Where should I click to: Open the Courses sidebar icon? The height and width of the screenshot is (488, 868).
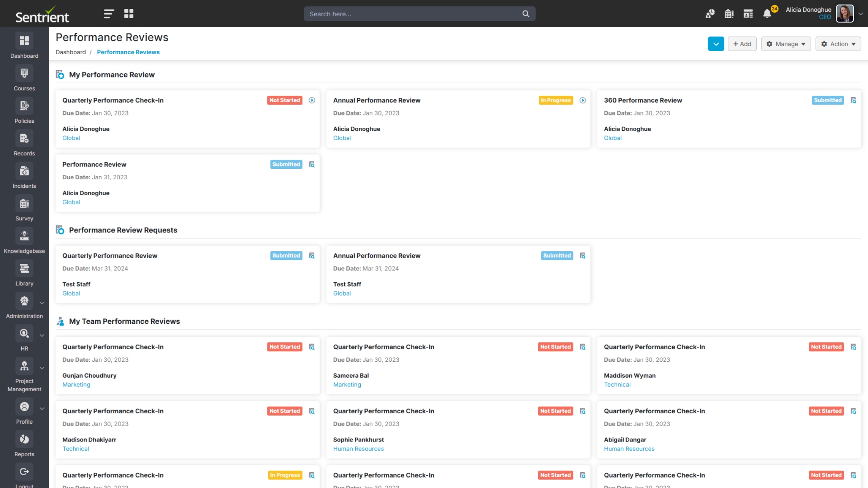(24, 74)
